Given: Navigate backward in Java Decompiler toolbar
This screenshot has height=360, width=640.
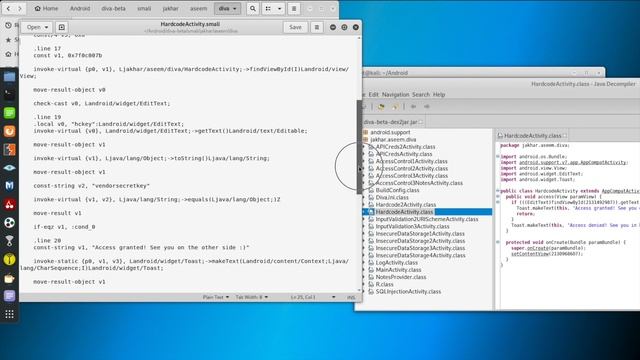Looking at the screenshot, I should click(x=413, y=107).
